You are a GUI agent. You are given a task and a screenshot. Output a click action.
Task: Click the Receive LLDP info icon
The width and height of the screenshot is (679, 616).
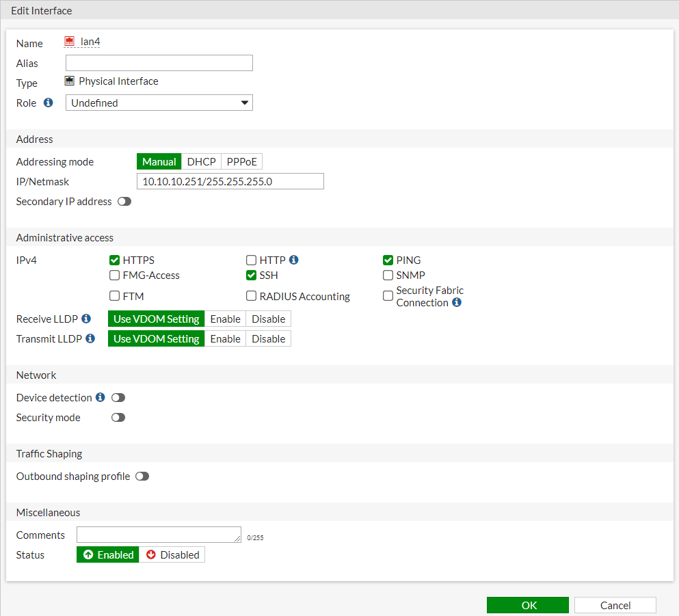86,319
